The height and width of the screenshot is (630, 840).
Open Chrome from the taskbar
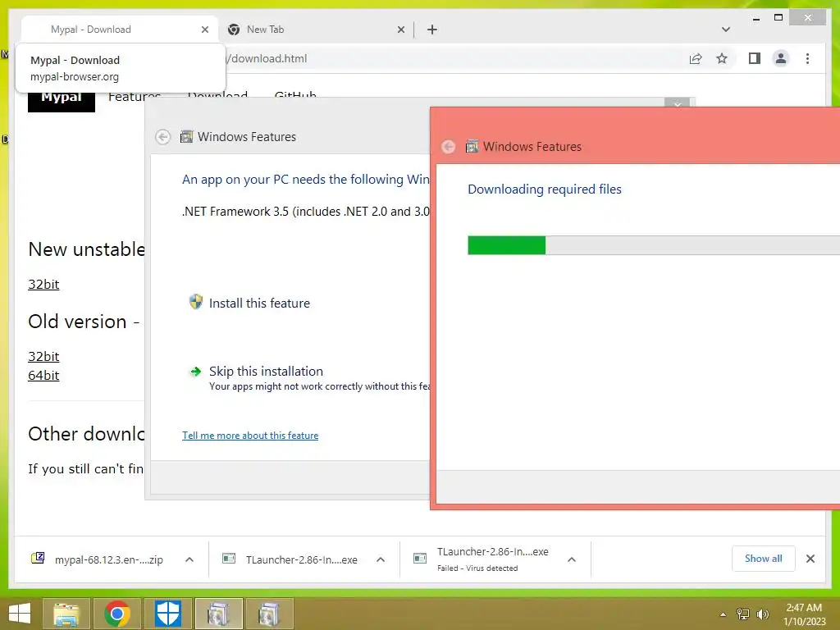117,614
